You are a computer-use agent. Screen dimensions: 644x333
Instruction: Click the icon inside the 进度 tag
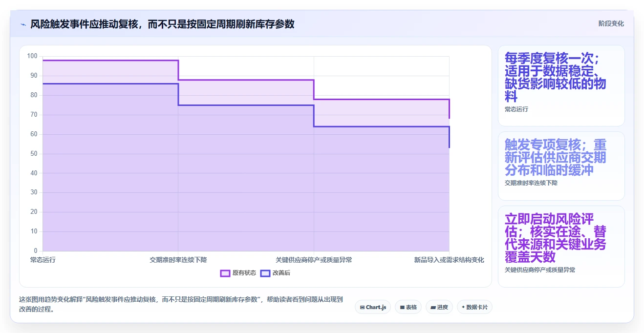click(433, 308)
